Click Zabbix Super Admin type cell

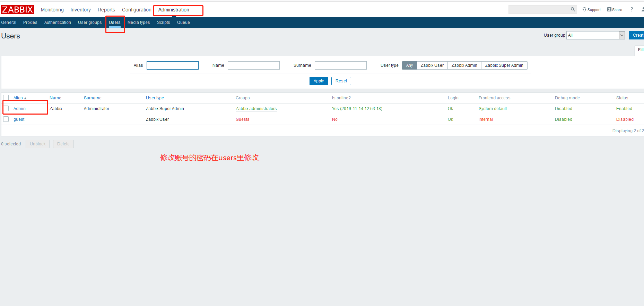point(165,109)
